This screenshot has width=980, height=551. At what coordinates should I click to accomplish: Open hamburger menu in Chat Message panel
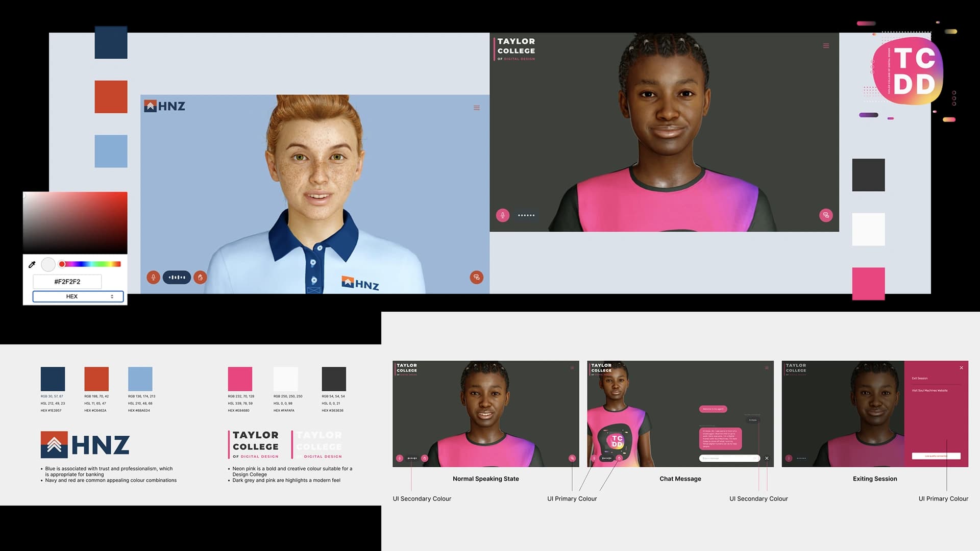tap(767, 368)
